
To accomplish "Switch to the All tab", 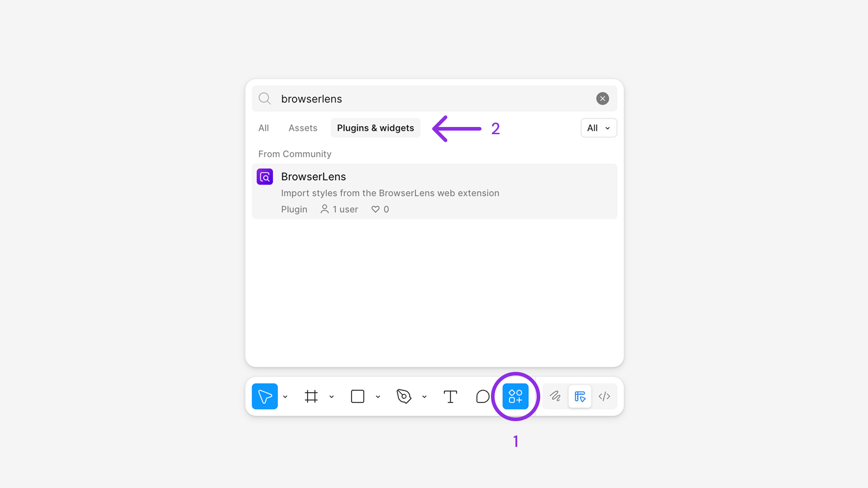I will [x=264, y=128].
